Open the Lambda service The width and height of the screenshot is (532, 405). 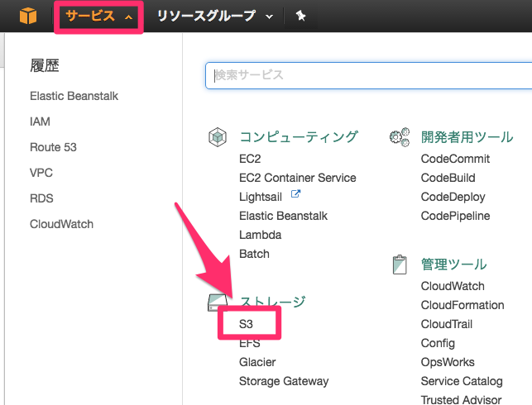click(x=261, y=235)
